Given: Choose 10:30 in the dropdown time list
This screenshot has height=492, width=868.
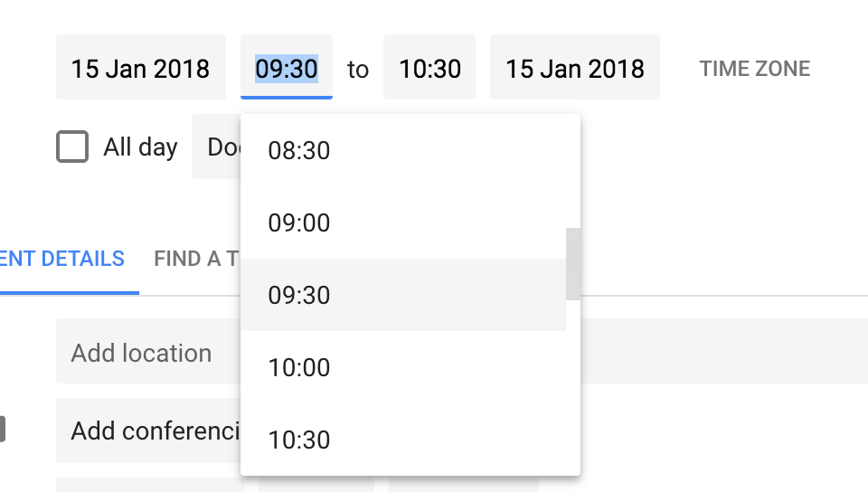Looking at the screenshot, I should tap(299, 440).
